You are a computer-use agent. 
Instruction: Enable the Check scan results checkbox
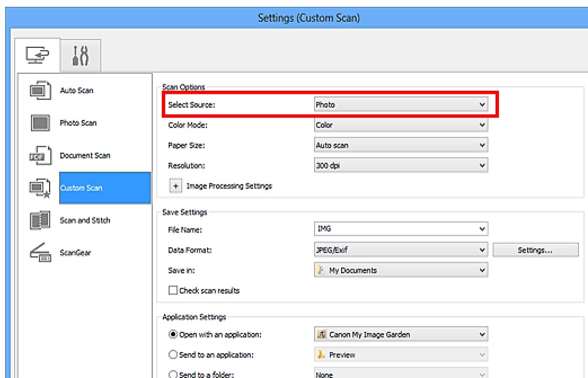(x=173, y=291)
